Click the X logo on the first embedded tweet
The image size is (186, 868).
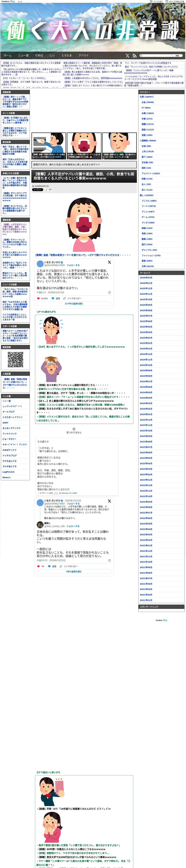109,262
